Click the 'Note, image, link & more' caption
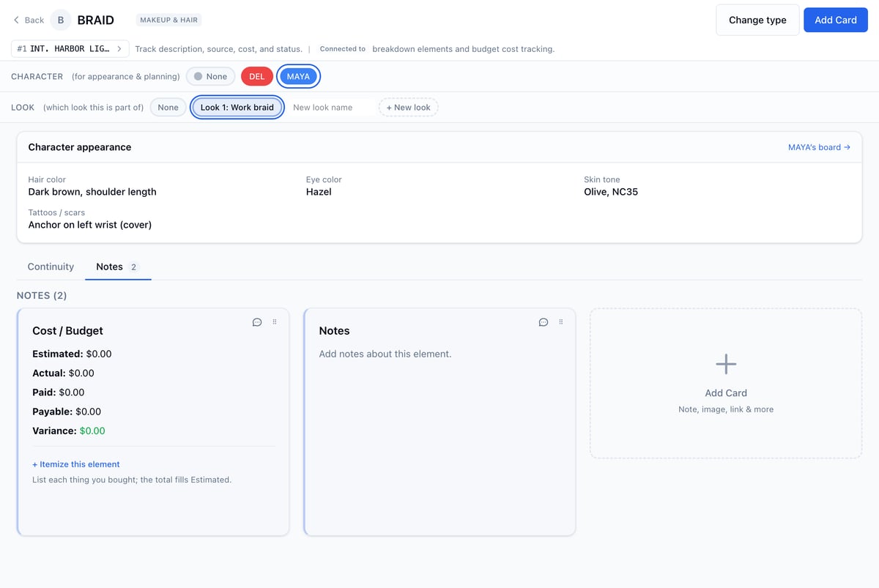879x588 pixels. [726, 409]
